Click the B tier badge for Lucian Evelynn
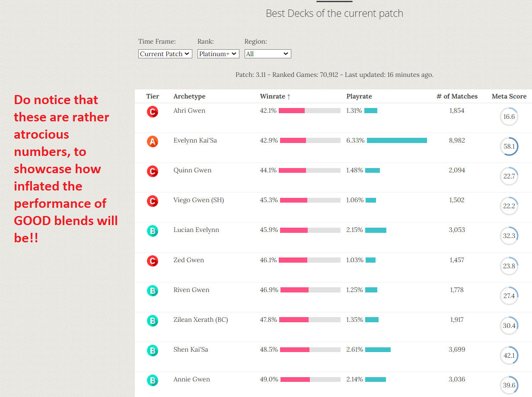 click(x=152, y=231)
